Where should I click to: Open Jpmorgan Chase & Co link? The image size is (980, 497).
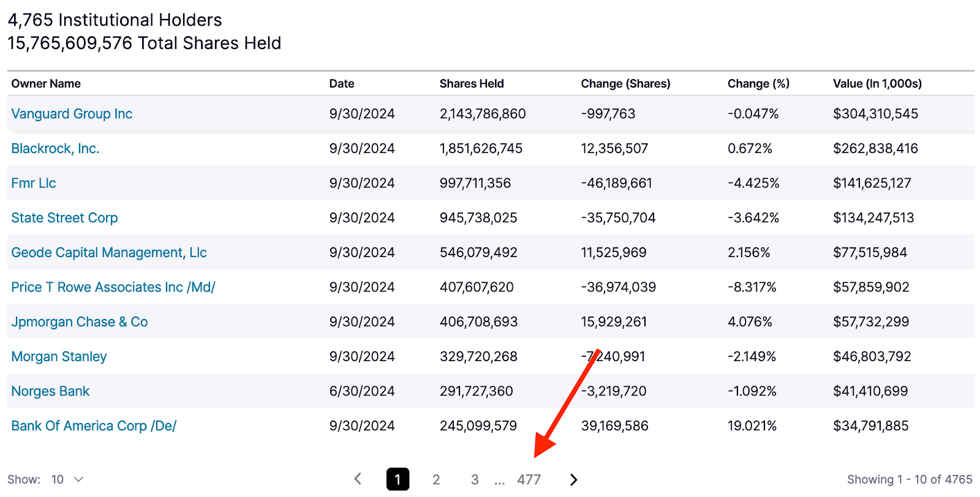click(80, 322)
